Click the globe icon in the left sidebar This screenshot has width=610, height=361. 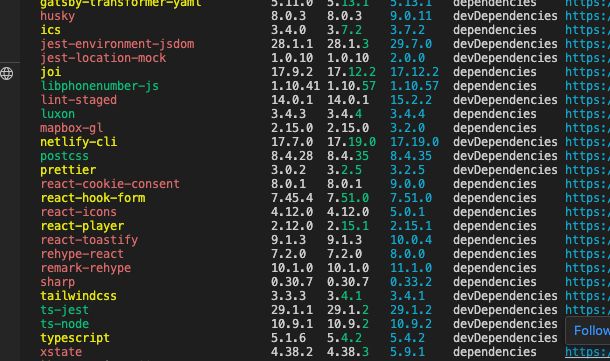pos(7,73)
